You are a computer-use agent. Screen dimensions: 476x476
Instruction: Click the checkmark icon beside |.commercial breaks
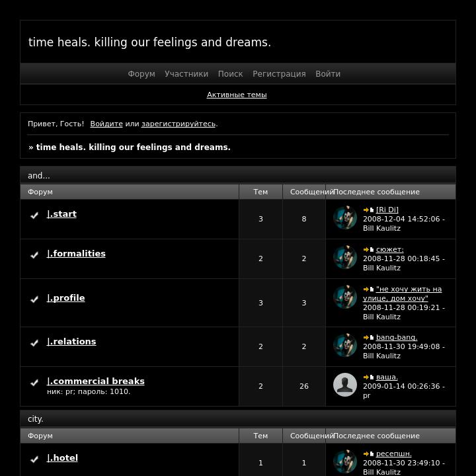tap(34, 383)
